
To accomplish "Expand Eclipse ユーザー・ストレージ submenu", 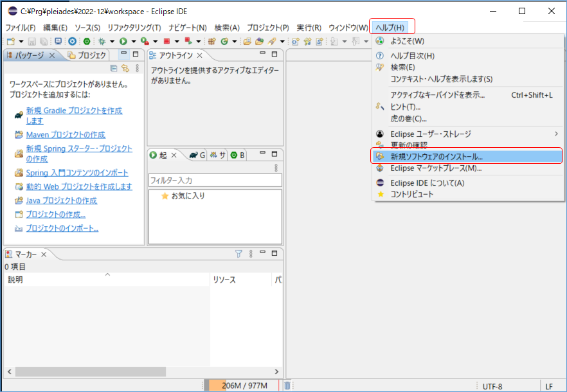I will click(x=468, y=134).
